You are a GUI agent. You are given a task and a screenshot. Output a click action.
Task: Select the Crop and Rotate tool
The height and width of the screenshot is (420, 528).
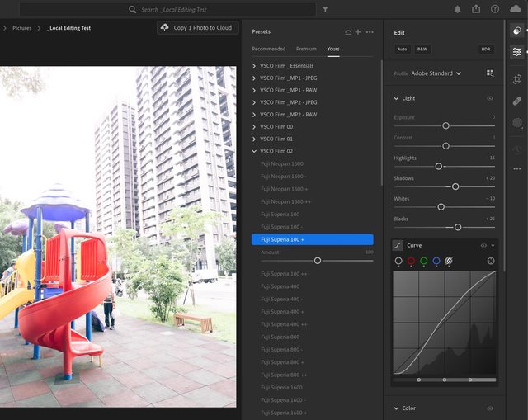[516, 79]
